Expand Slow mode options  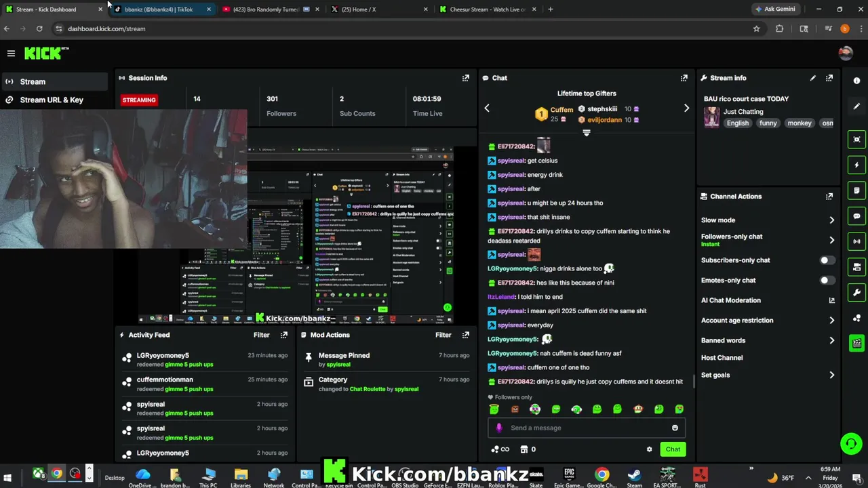831,220
